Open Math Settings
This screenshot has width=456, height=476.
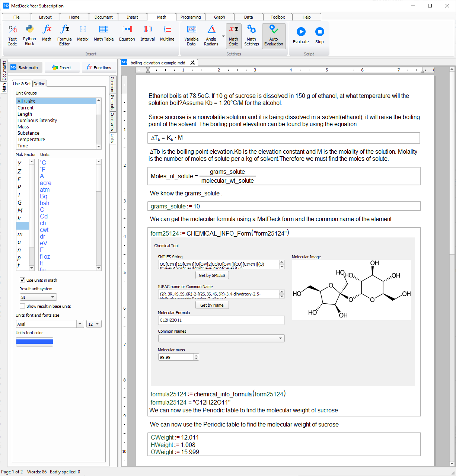[251, 36]
